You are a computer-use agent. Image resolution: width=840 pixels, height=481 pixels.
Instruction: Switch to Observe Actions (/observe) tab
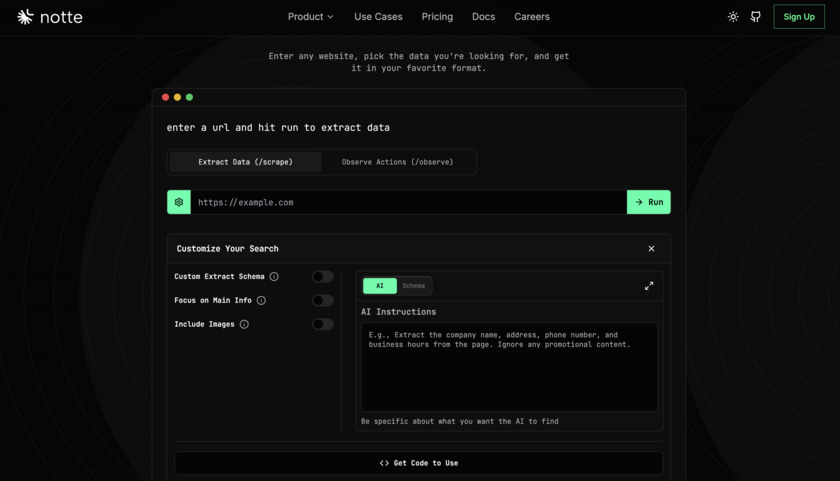(397, 162)
